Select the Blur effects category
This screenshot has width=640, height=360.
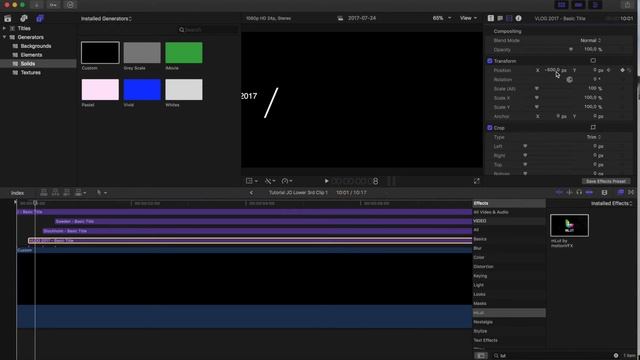click(477, 248)
